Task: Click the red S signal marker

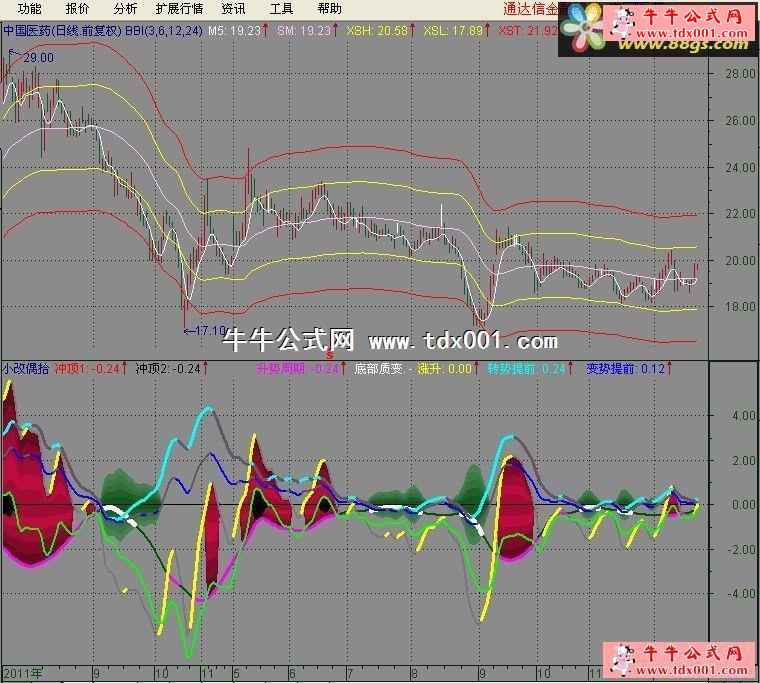Action: click(329, 354)
